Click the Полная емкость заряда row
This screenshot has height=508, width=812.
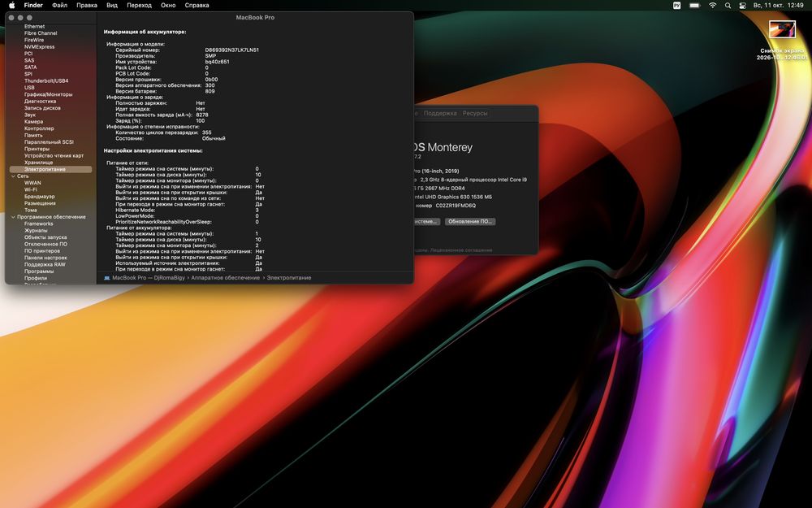coord(162,115)
